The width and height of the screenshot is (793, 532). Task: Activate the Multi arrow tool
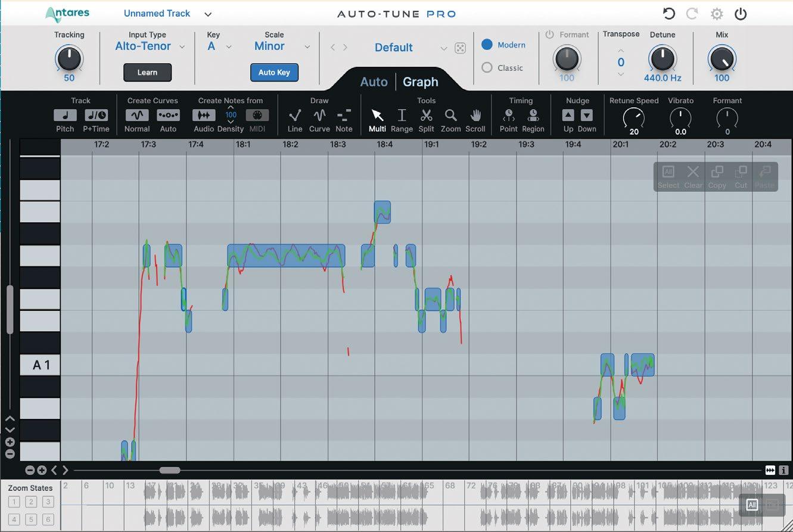coord(377,116)
